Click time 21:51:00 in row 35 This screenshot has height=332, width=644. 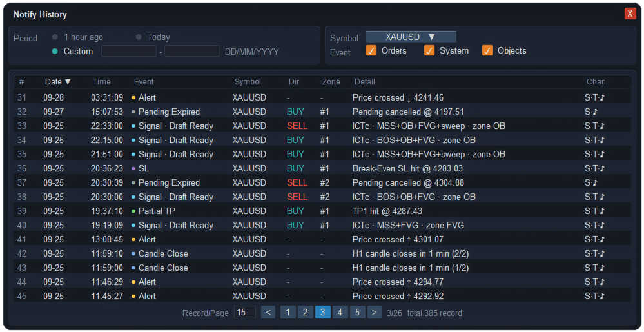107,154
